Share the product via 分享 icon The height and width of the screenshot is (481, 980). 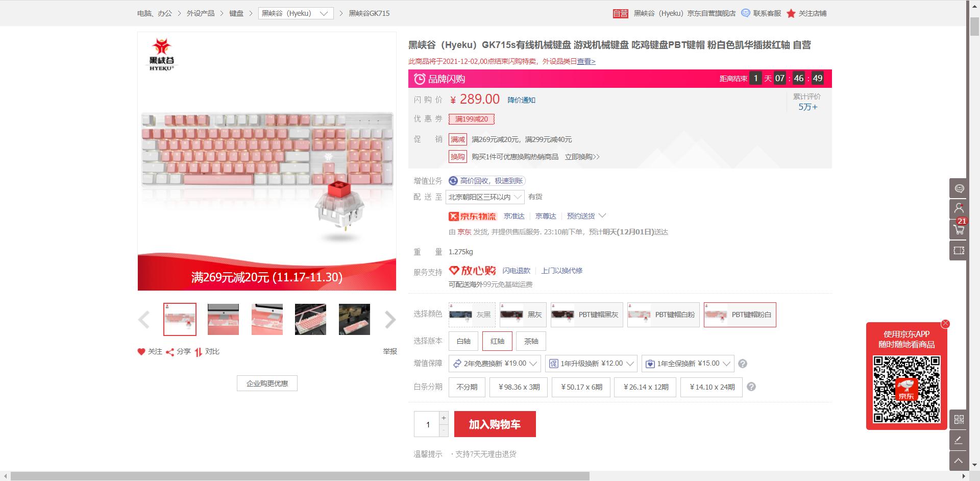click(x=178, y=351)
